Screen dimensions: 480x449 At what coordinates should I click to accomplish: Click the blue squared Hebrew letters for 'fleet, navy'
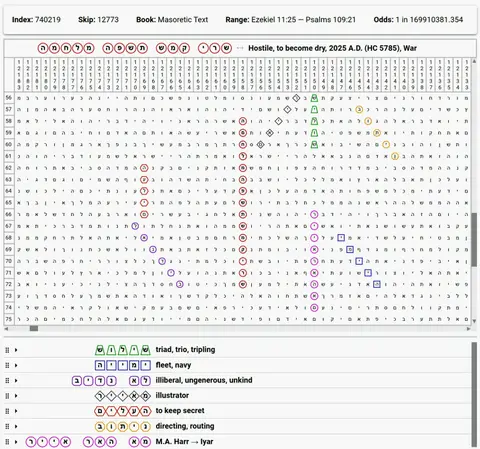(123, 365)
